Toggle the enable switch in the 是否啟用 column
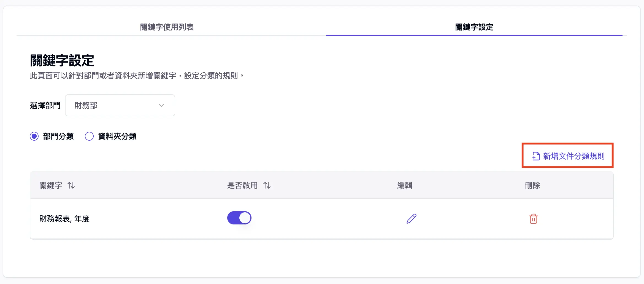The image size is (644, 284). point(239,218)
